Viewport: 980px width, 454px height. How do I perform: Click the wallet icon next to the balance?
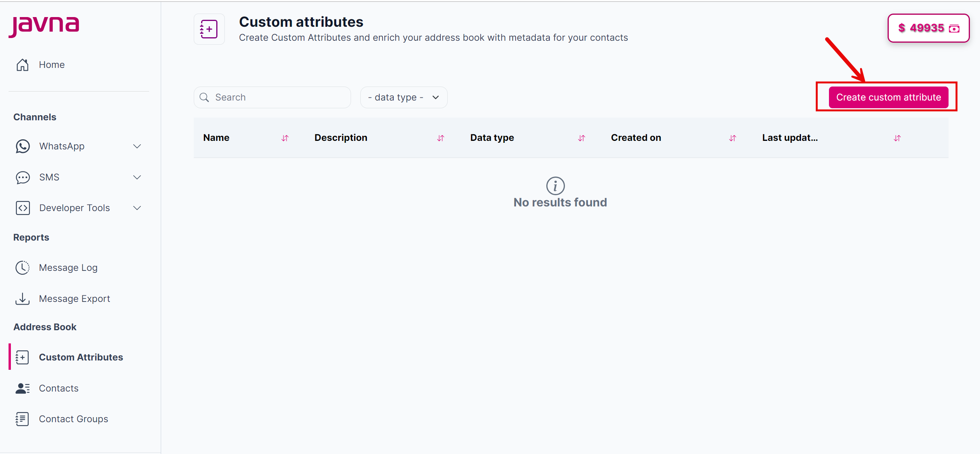955,28
